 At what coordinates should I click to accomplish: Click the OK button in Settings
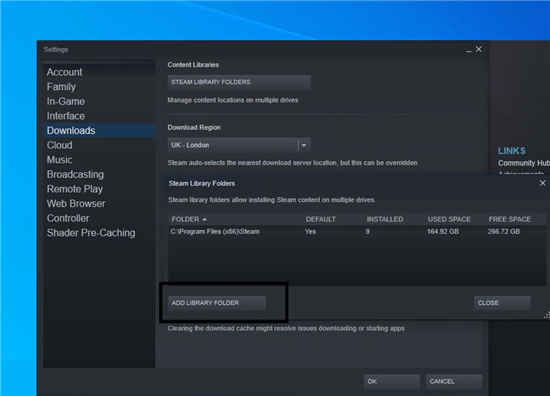pyautogui.click(x=391, y=381)
